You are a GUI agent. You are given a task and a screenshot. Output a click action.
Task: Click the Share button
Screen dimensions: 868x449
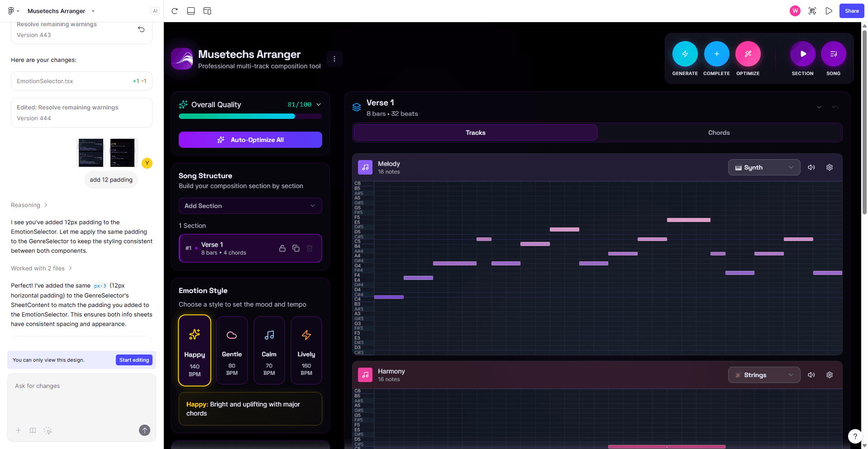point(851,11)
